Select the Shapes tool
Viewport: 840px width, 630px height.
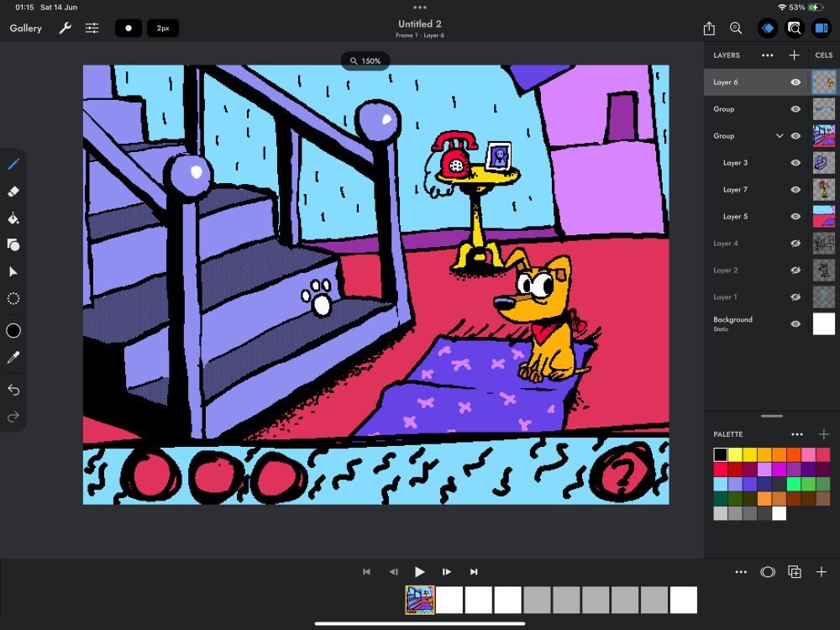13,244
